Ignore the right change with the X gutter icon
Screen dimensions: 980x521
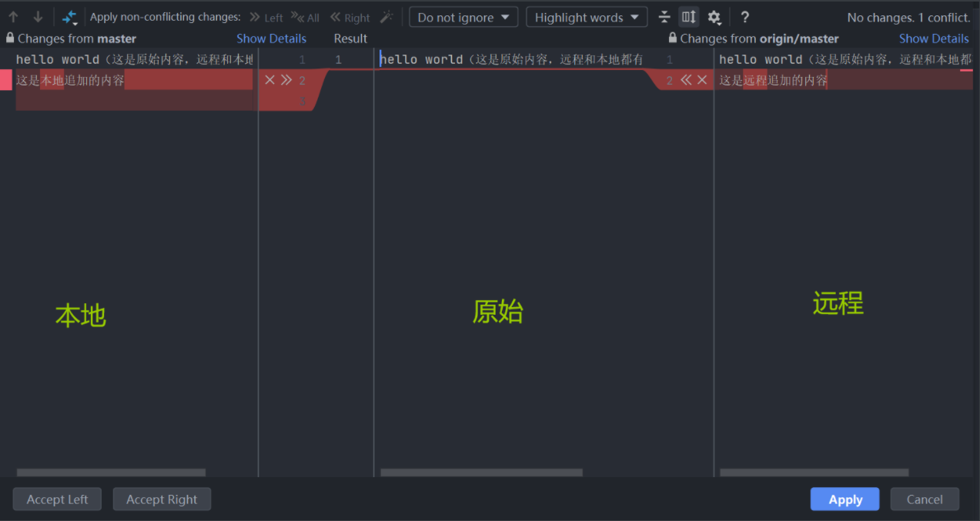click(701, 79)
